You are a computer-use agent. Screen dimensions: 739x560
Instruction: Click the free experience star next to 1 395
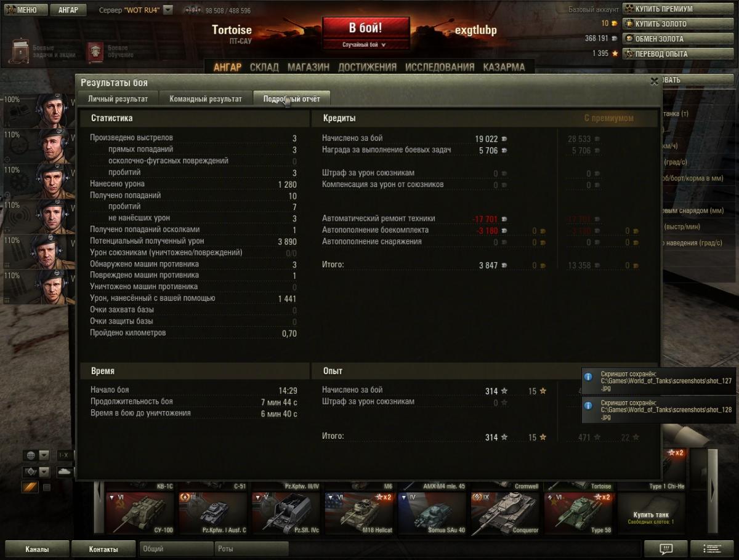click(615, 54)
